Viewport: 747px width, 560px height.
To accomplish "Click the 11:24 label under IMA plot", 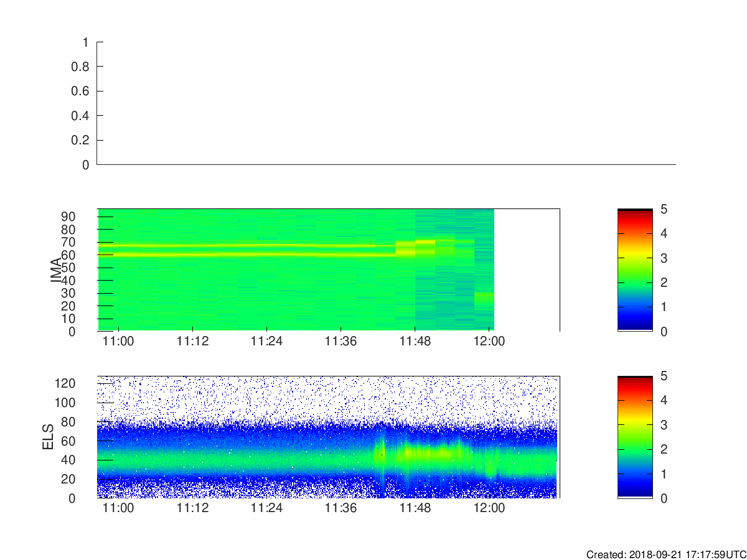I will (x=266, y=341).
